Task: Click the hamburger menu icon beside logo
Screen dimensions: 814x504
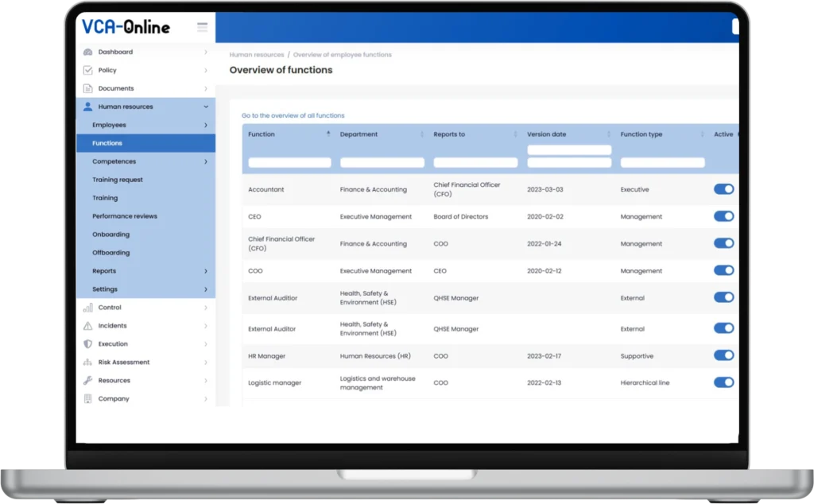Action: click(x=202, y=27)
